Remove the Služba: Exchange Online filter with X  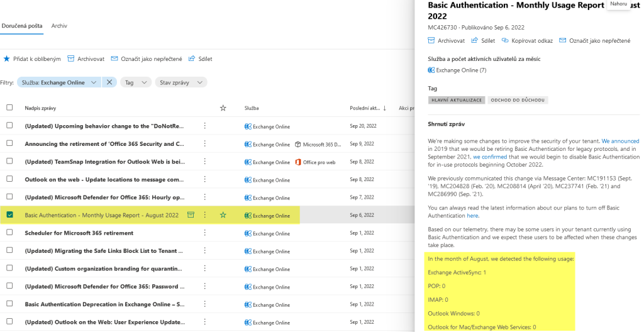[x=109, y=82]
